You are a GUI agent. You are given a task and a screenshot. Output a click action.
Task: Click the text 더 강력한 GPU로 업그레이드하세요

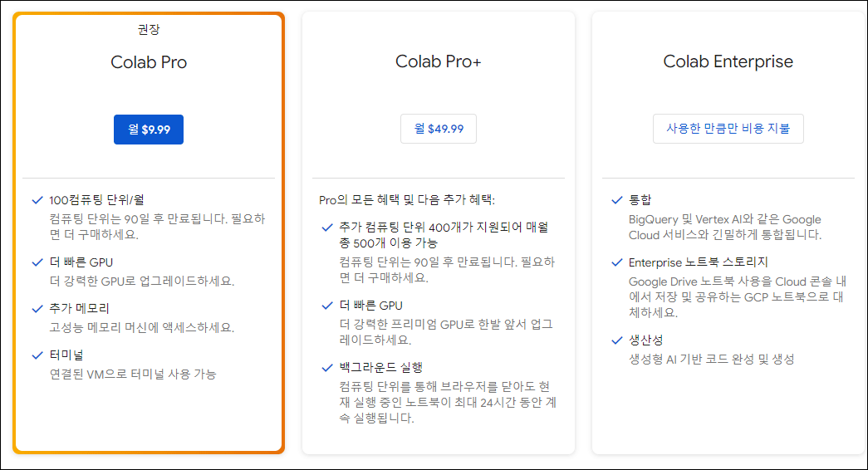click(x=142, y=282)
